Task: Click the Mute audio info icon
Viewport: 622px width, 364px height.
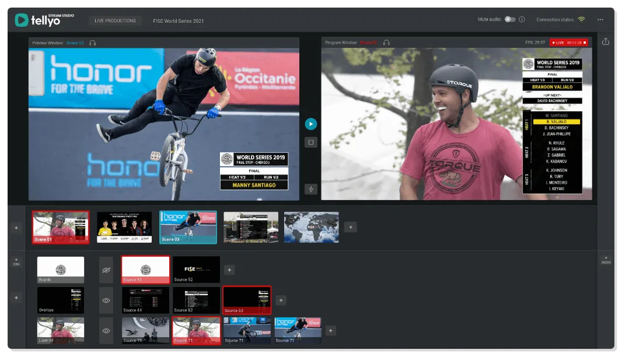Action: [x=522, y=20]
